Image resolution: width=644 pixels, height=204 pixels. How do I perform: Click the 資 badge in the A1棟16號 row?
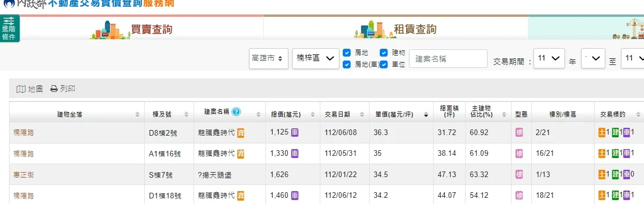click(241, 154)
